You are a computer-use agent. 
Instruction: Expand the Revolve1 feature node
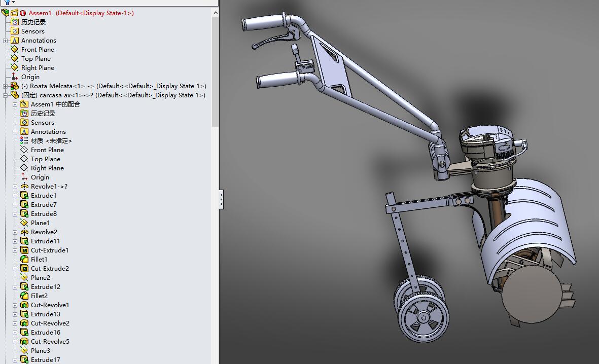click(15, 187)
